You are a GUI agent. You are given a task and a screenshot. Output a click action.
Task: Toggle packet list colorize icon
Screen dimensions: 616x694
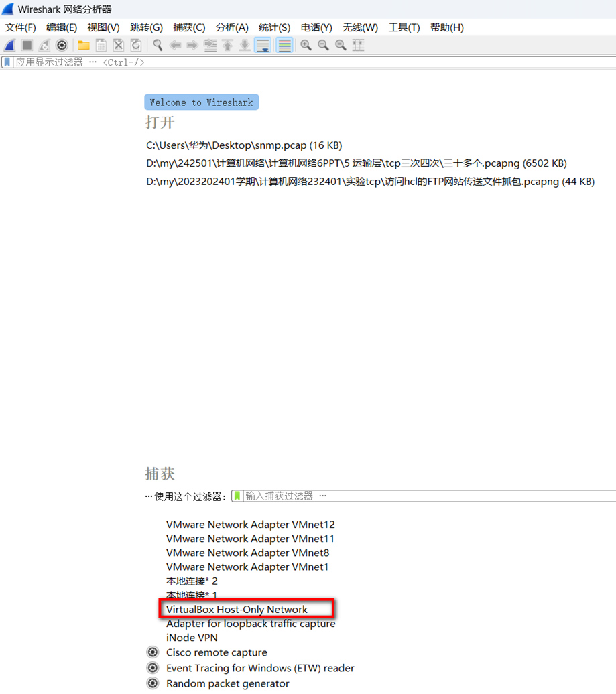click(284, 45)
